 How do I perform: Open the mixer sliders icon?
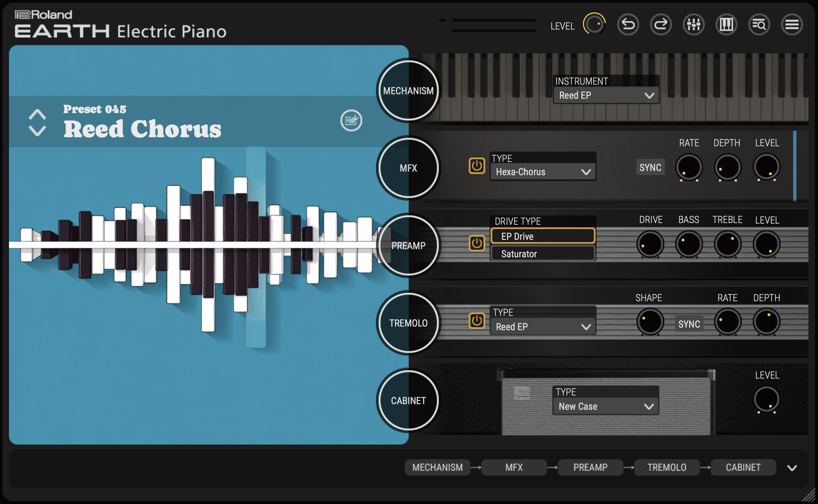point(694,25)
